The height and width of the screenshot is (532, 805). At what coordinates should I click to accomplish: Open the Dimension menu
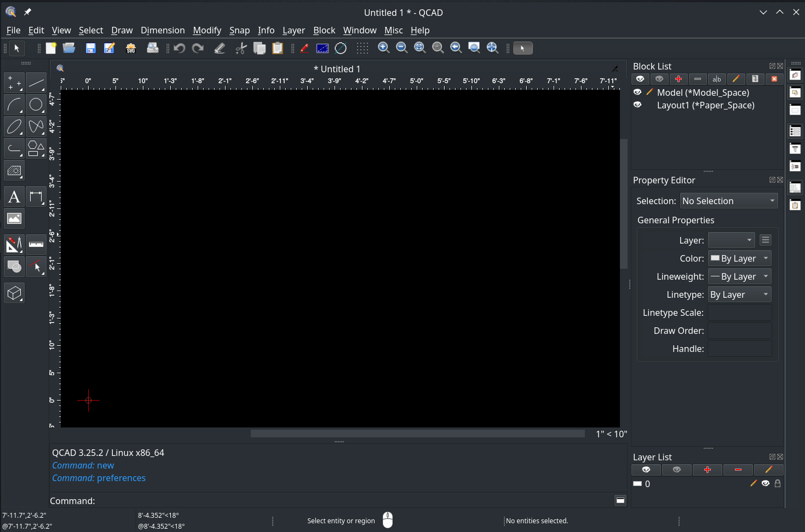[x=163, y=30]
